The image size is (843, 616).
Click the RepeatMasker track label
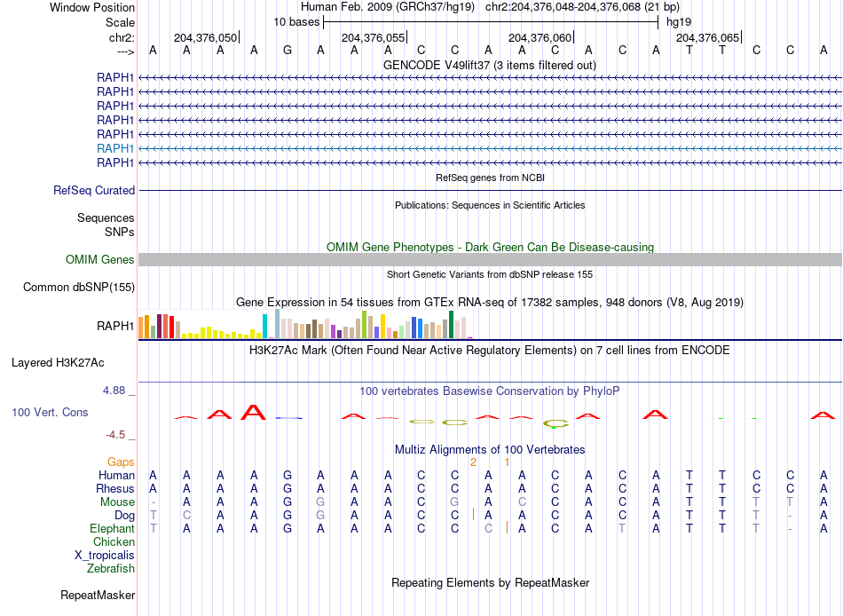click(x=98, y=596)
